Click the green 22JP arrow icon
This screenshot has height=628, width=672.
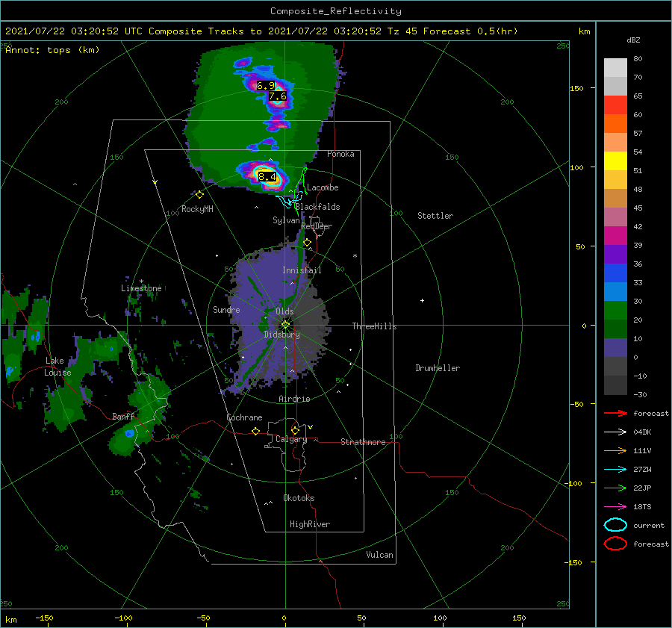click(615, 488)
